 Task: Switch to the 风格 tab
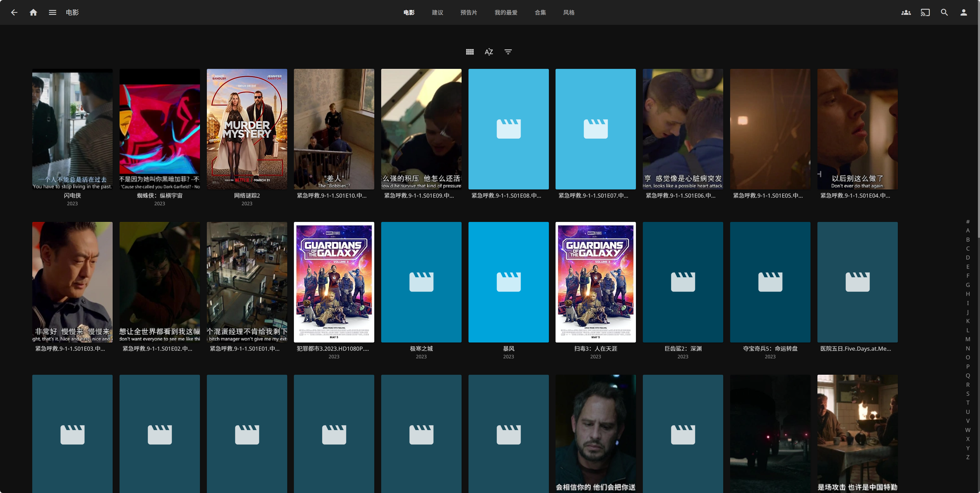coord(569,13)
